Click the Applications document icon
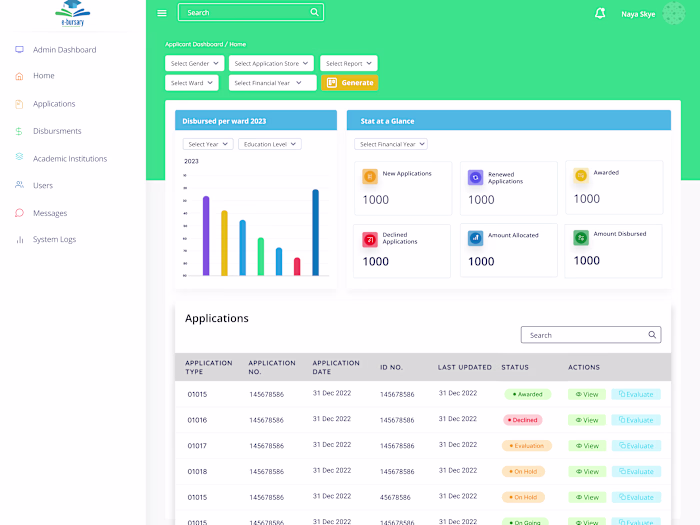Image resolution: width=700 pixels, height=525 pixels. [19, 104]
